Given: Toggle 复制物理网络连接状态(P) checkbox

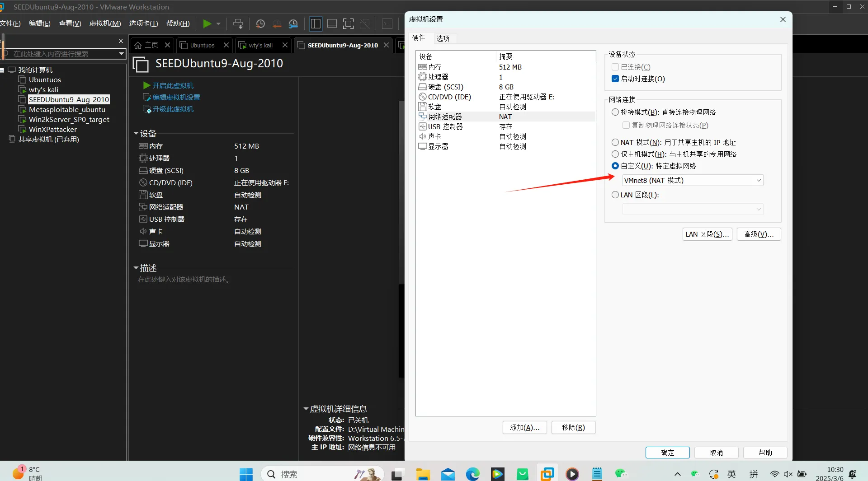Looking at the screenshot, I should click(626, 125).
